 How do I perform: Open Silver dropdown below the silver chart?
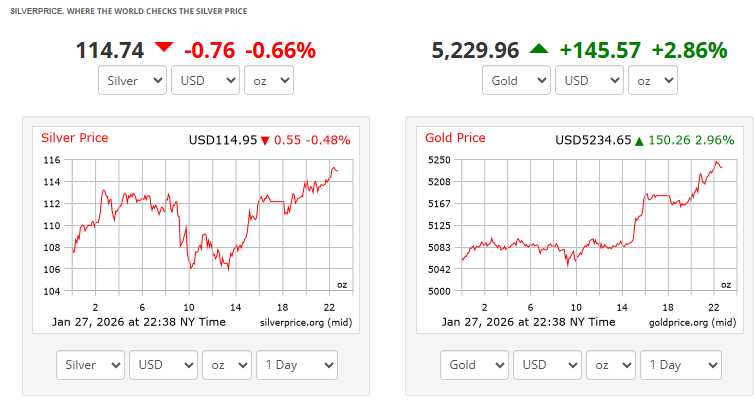tap(91, 365)
